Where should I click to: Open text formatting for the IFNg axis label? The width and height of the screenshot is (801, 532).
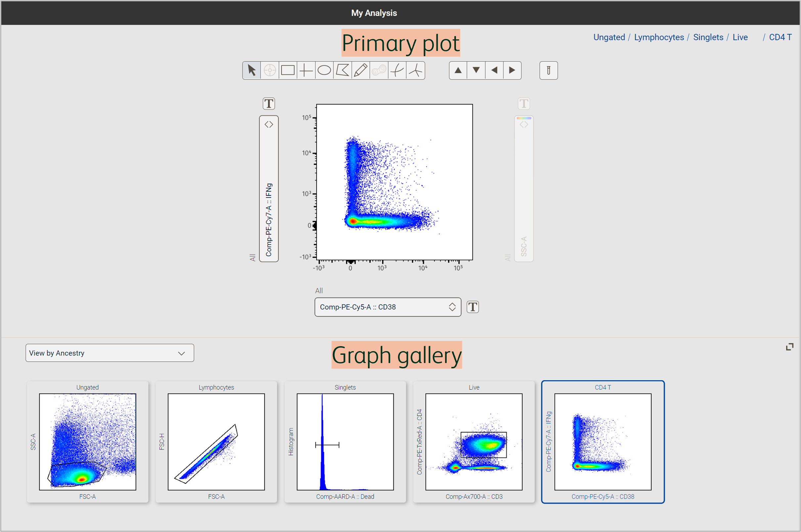(x=268, y=103)
